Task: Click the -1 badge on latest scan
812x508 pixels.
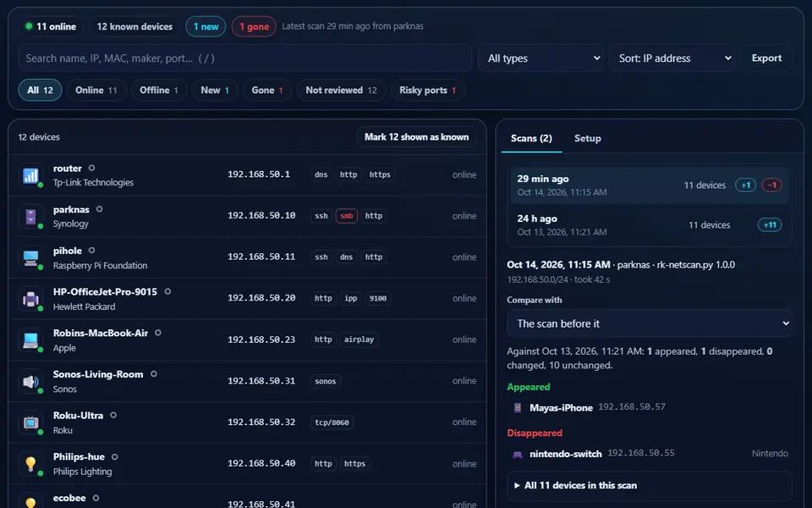Action: (x=771, y=185)
